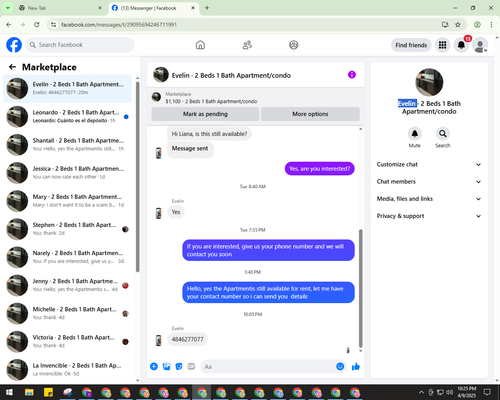Open the Notifications bell icon

pos(461,45)
